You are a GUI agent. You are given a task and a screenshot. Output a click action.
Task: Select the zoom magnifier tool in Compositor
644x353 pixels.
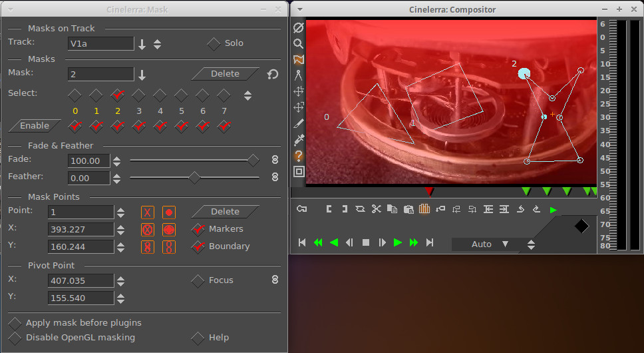click(x=299, y=43)
